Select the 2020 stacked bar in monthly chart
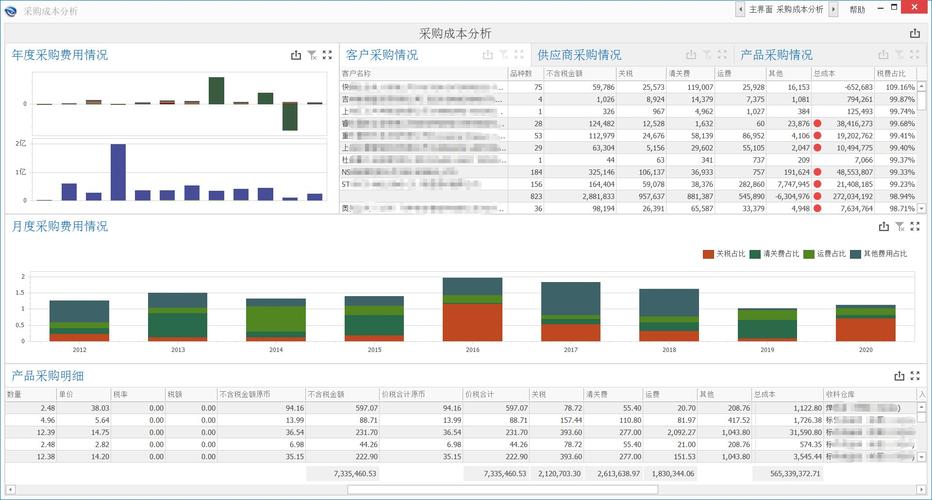This screenshot has height=500, width=932. (865, 323)
